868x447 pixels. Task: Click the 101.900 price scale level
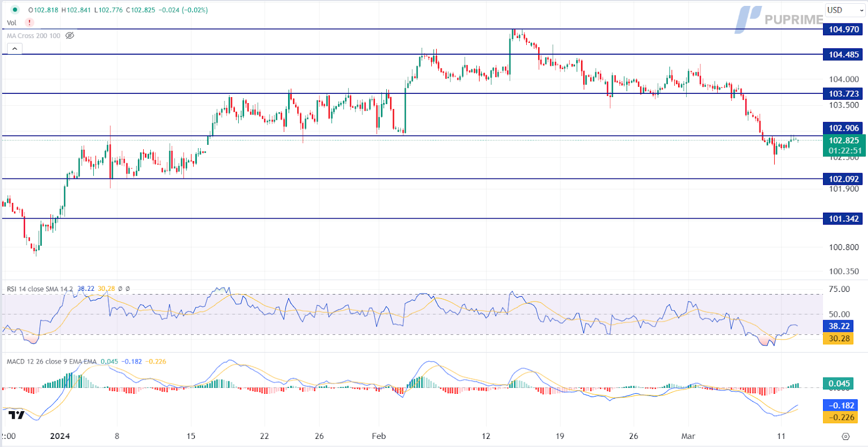click(844, 189)
